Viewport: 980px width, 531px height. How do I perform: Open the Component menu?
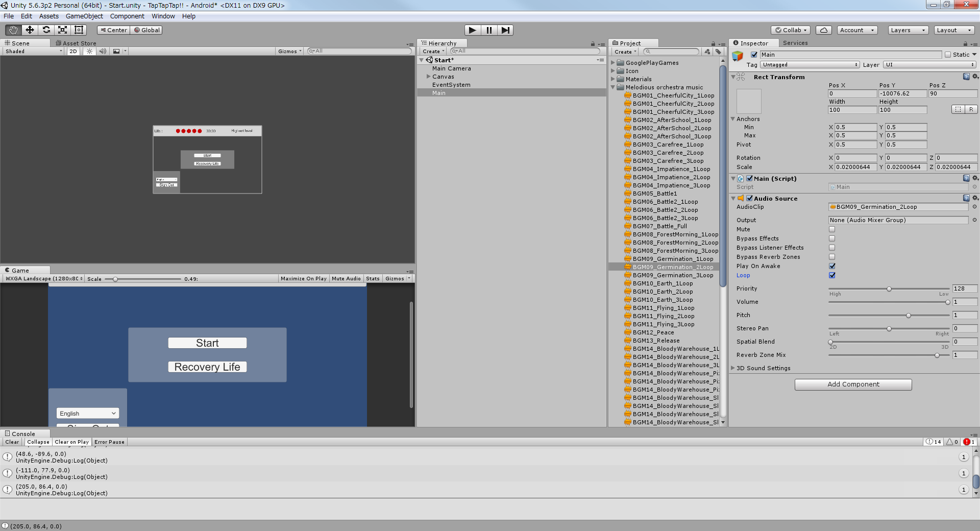pyautogui.click(x=127, y=16)
